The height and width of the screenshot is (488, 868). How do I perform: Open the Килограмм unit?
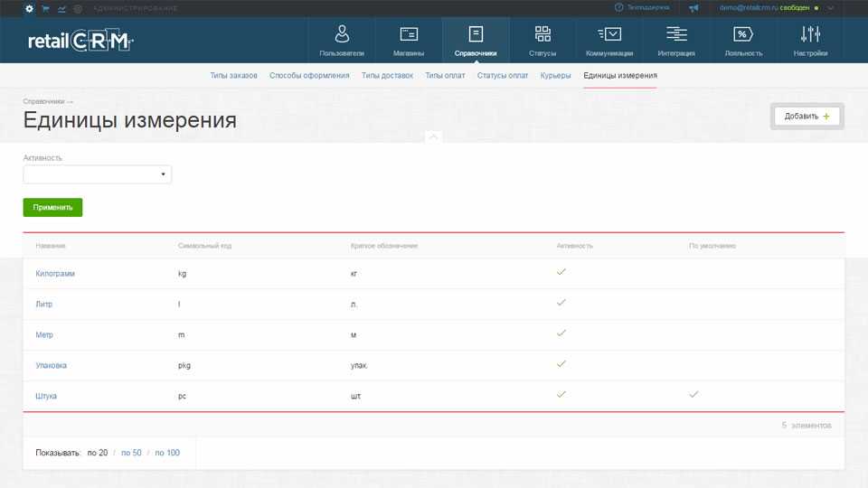point(55,273)
